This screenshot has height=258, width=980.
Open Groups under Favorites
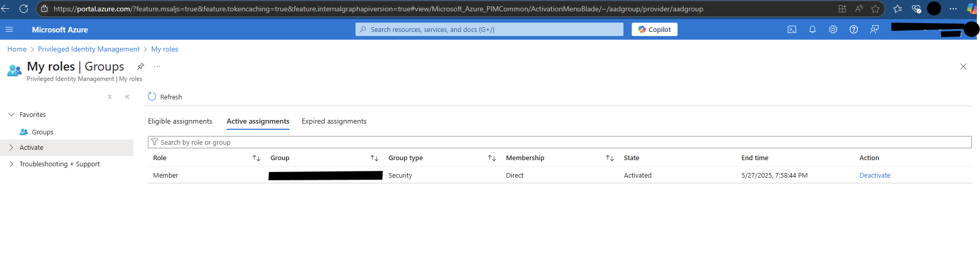point(43,132)
